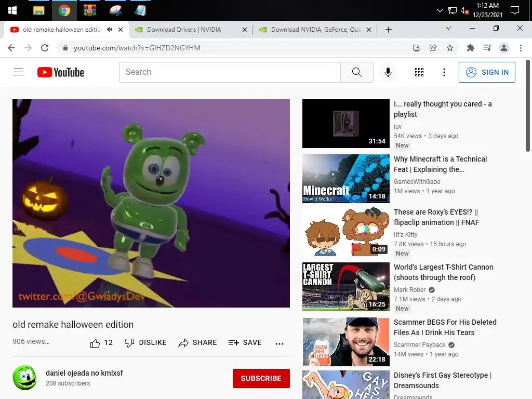Install app icon in address bar
This screenshot has width=532, height=399.
(416, 48)
